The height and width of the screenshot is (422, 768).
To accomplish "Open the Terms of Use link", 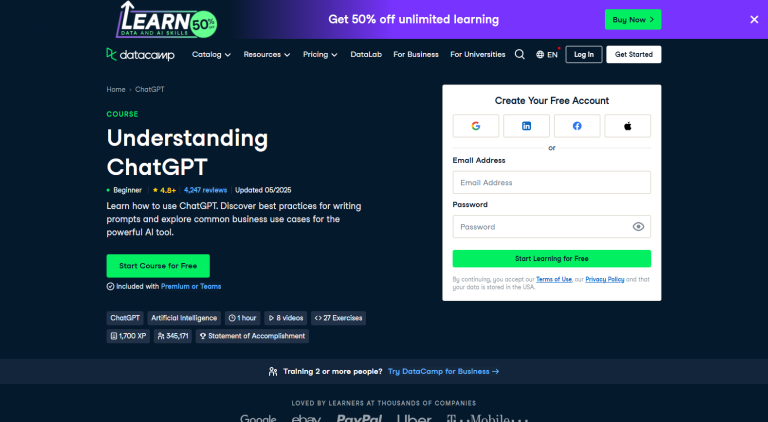I will 554,279.
